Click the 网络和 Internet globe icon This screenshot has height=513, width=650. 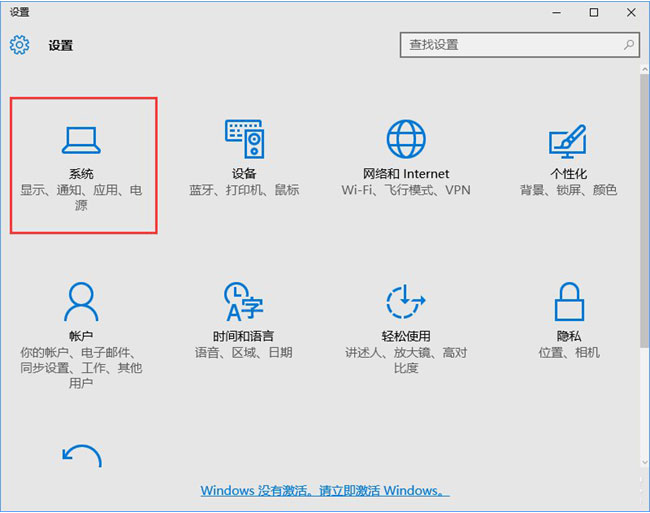point(406,139)
